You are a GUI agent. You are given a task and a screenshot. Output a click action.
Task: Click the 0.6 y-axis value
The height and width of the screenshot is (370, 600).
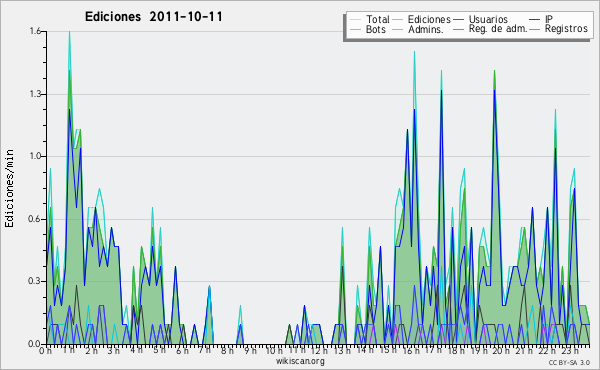tap(35, 219)
